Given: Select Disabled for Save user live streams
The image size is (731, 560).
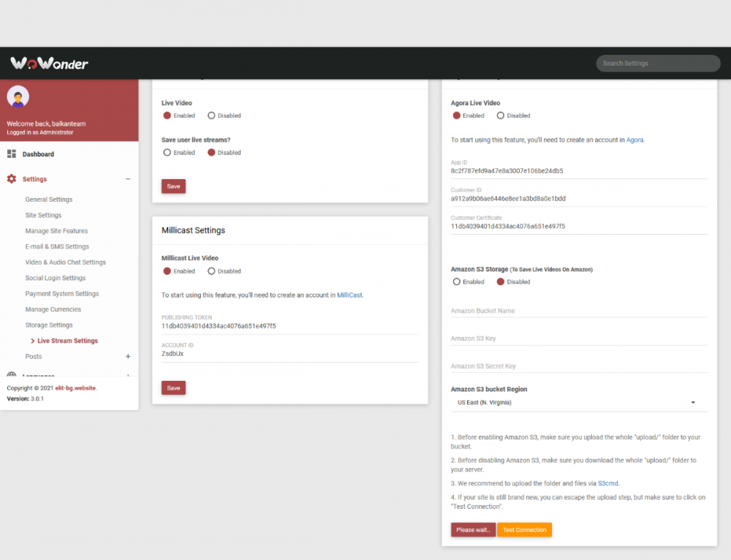Looking at the screenshot, I should [211, 153].
